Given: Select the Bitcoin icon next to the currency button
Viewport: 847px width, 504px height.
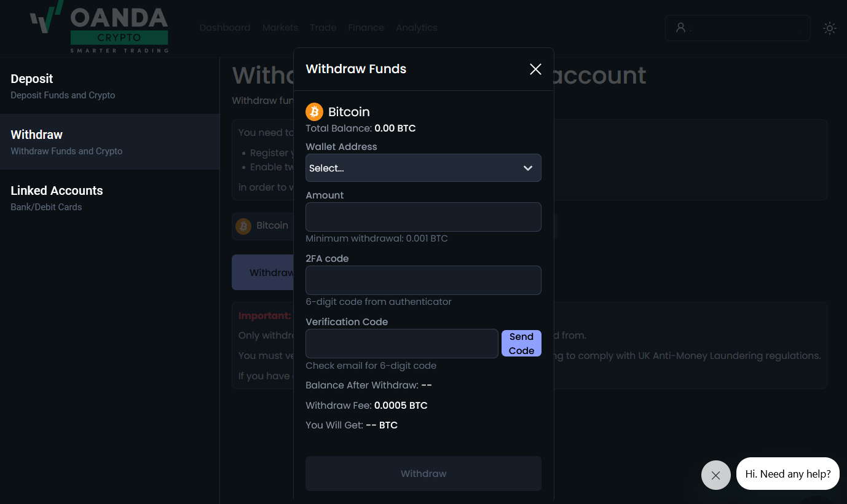Looking at the screenshot, I should [x=243, y=226].
